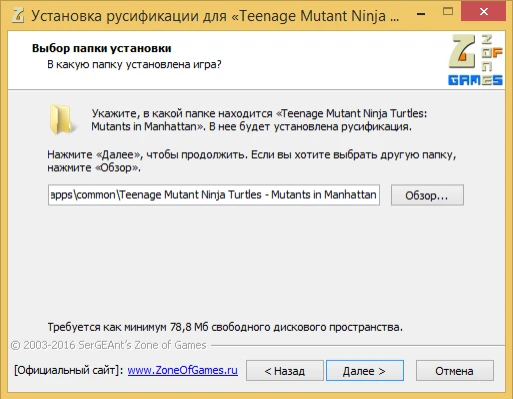The height and width of the screenshot is (399, 513).
Task: Click the text В какую папку установлена игра?
Action: tap(134, 64)
